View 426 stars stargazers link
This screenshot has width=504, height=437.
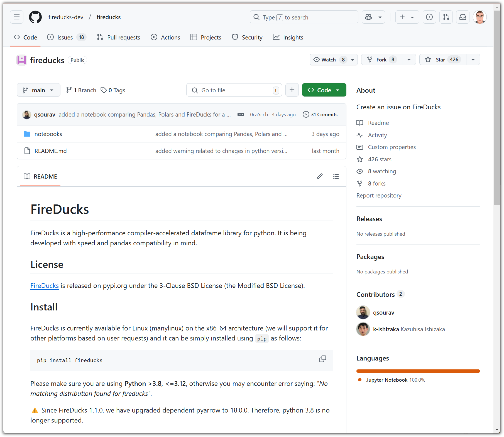[x=374, y=159]
